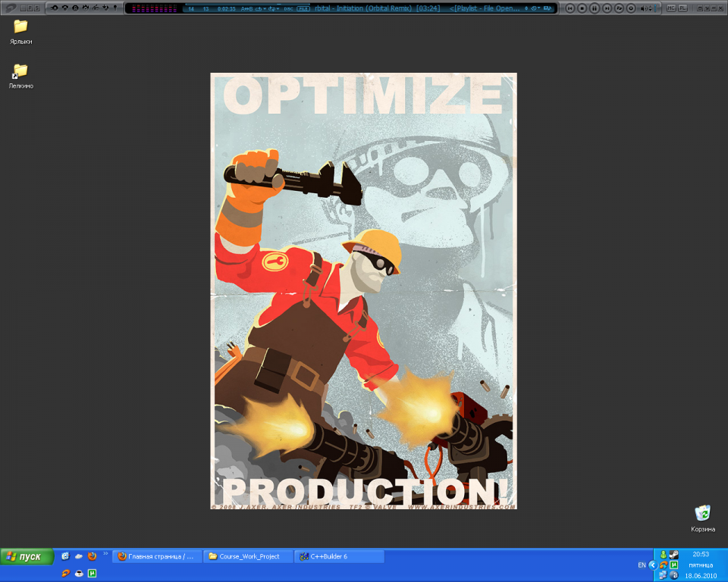The image size is (728, 582).
Task: Click the player logo at the bar's left end
Action: 10,8
